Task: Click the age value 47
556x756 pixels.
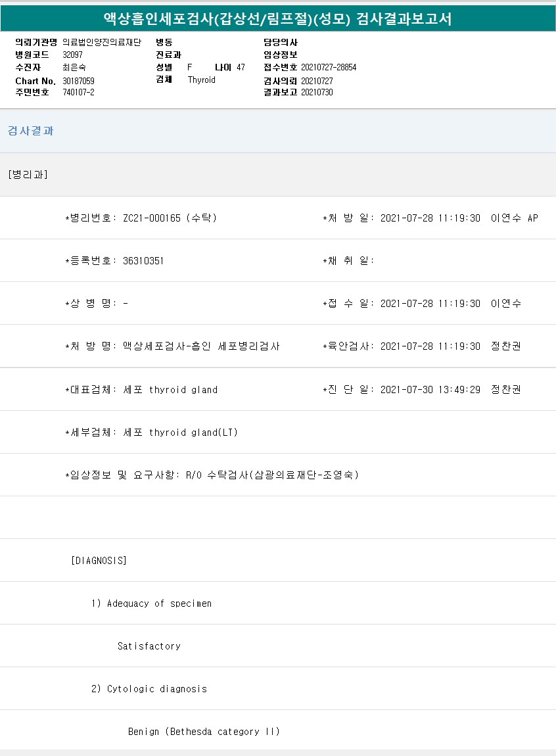Action: (241, 68)
